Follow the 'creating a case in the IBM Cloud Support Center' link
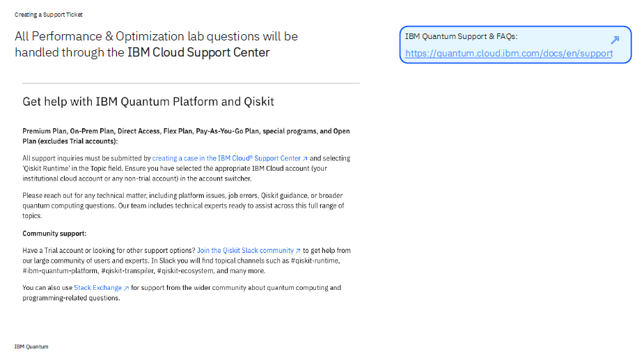The height and width of the screenshot is (361, 644). coord(226,159)
